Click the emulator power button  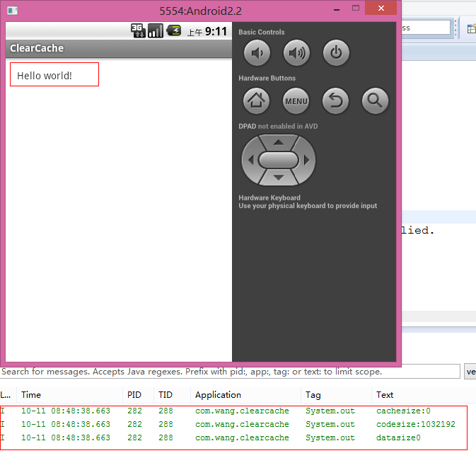point(336,52)
